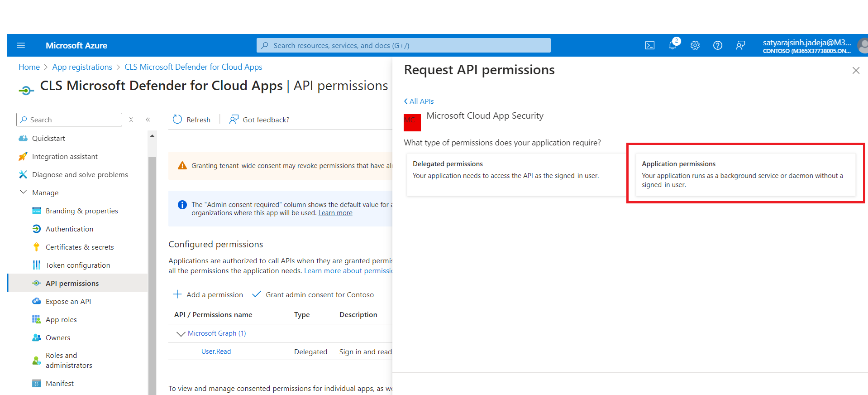Go to Authentication settings
The width and height of the screenshot is (868, 395).
pyautogui.click(x=69, y=229)
